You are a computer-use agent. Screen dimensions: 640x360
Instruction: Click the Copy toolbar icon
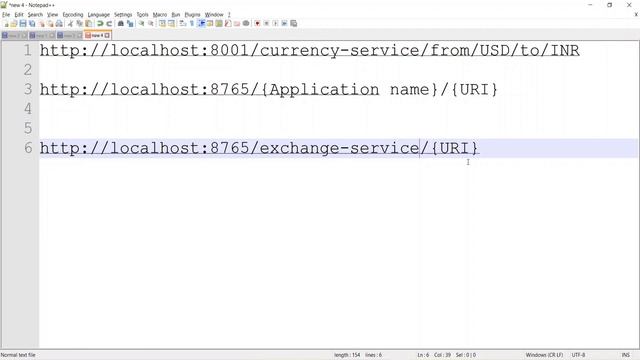pos(79,24)
